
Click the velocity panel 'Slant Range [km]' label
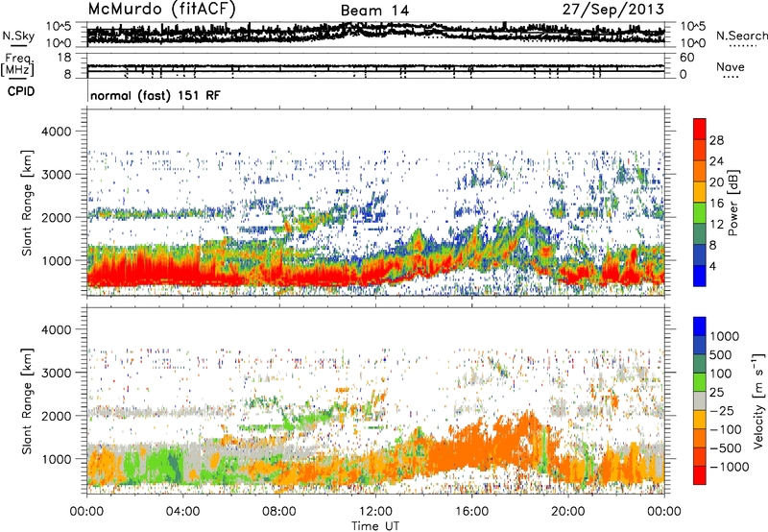(x=27, y=400)
